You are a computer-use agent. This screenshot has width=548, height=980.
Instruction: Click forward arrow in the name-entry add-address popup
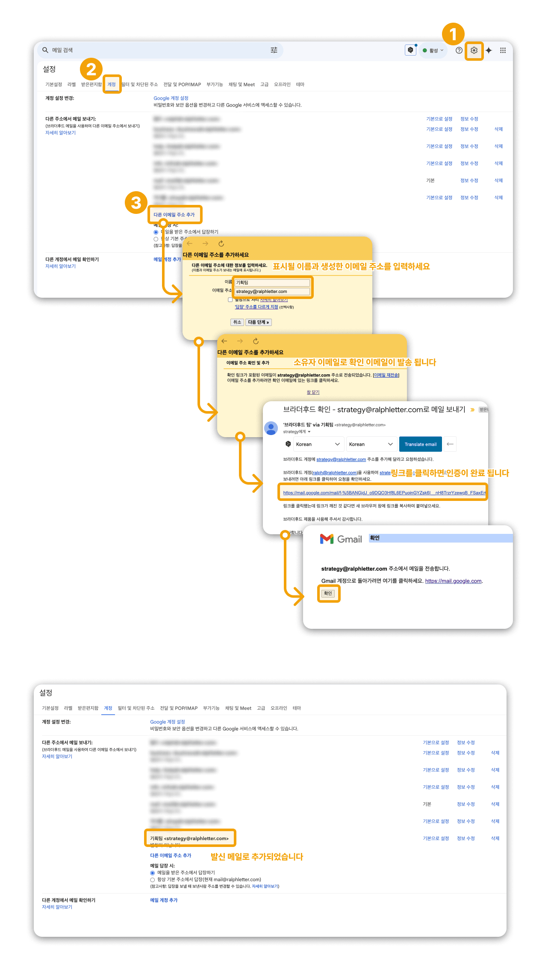(x=205, y=243)
